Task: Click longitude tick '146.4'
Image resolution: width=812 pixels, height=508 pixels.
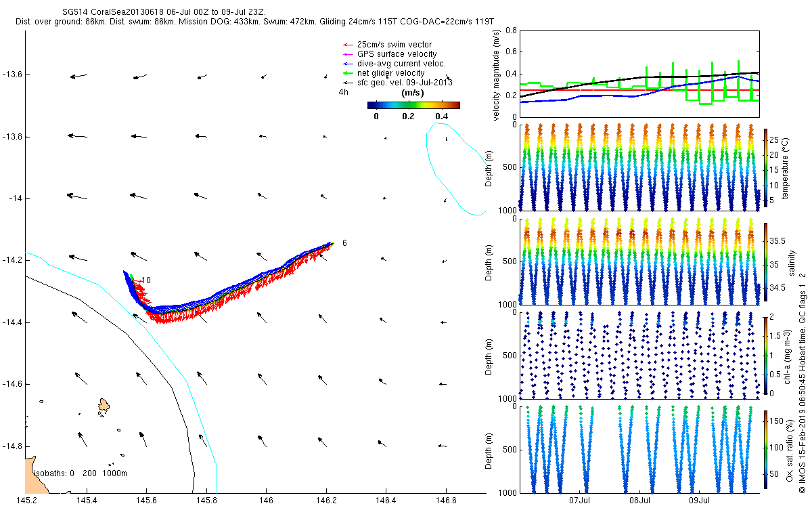Action: 386,500
